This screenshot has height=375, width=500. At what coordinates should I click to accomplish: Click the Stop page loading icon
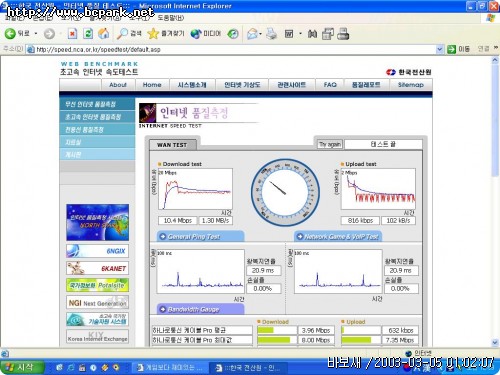click(72, 33)
